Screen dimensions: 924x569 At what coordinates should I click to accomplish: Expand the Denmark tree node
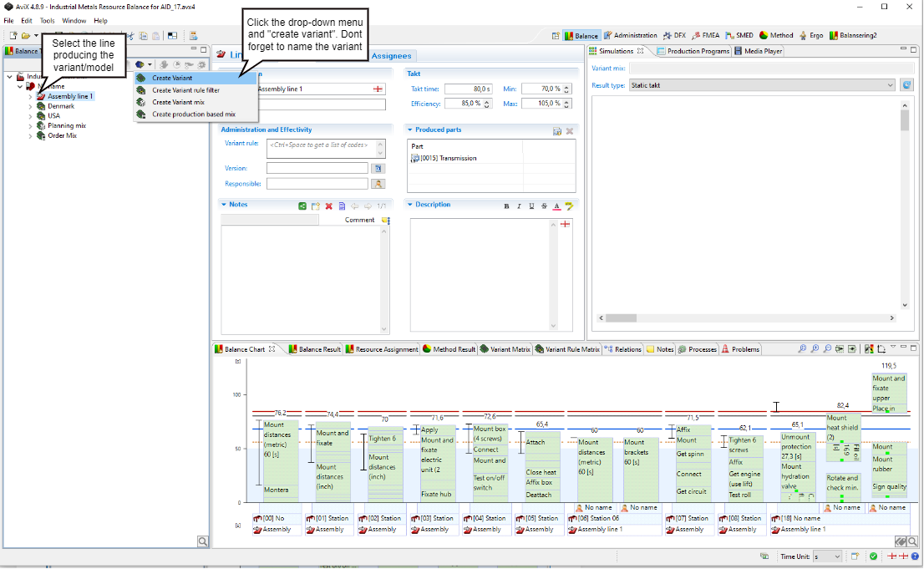point(30,106)
